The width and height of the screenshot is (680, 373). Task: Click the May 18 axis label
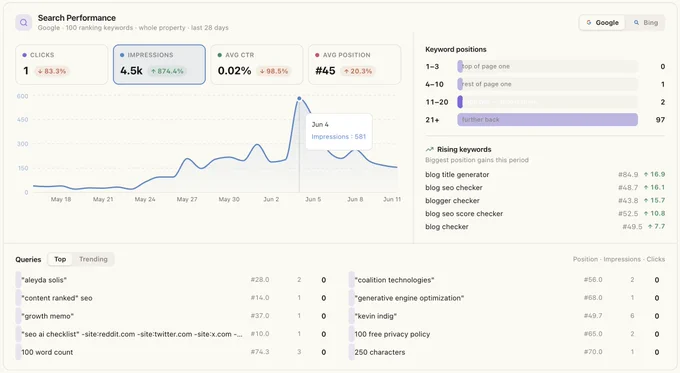61,199
